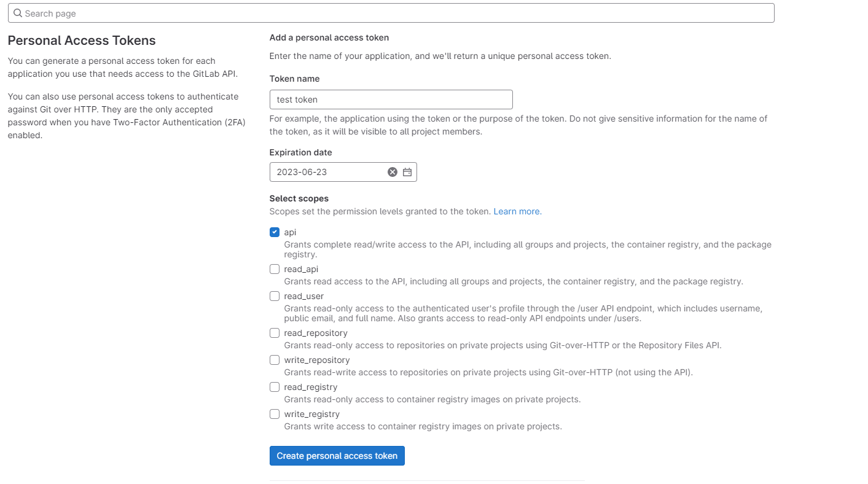The image size is (868, 484).
Task: Click the search magnifier icon
Action: 18,13
